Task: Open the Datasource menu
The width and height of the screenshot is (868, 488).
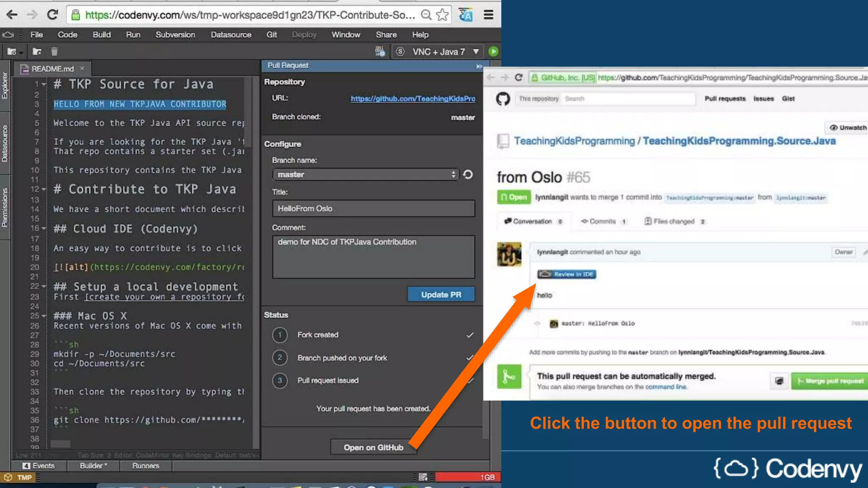Action: [231, 35]
